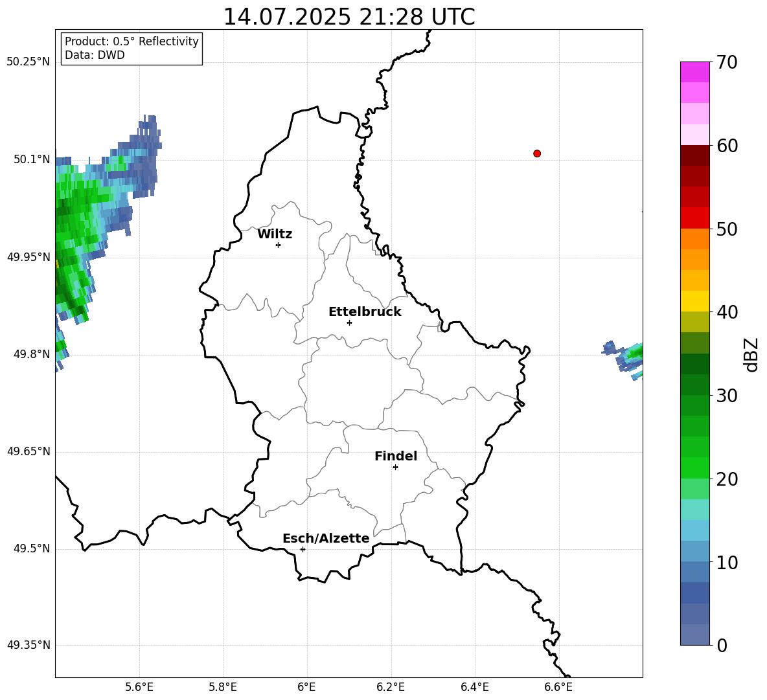Click the colorbar tick label 50

click(x=727, y=229)
